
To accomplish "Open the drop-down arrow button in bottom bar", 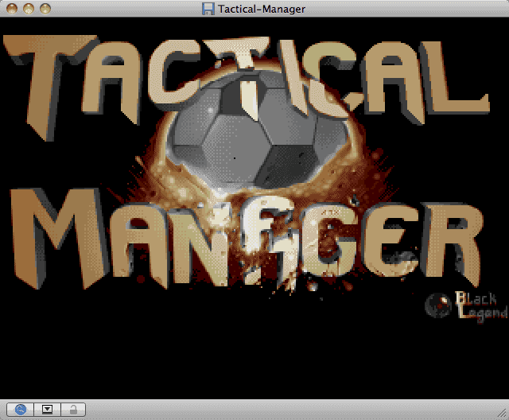I will pos(48,410).
